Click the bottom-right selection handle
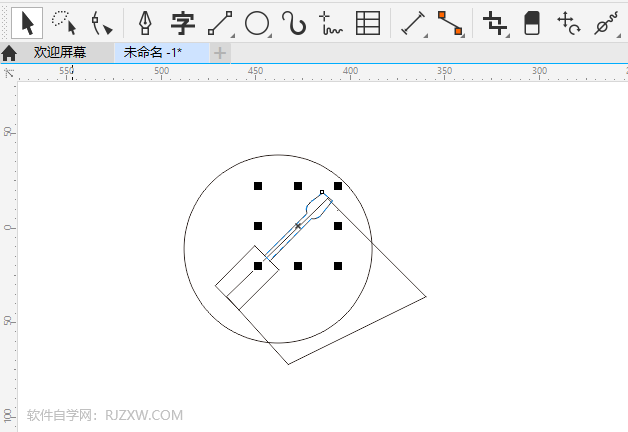Image resolution: width=628 pixels, height=432 pixels. pyautogui.click(x=338, y=266)
